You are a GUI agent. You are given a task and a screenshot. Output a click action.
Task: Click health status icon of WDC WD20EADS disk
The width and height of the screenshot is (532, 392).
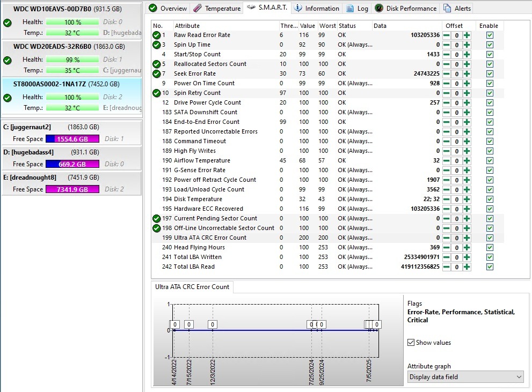(8, 60)
